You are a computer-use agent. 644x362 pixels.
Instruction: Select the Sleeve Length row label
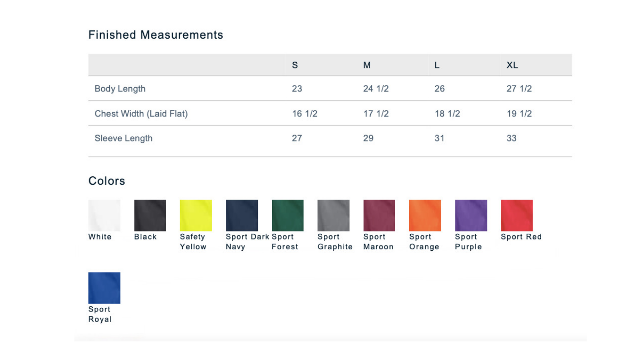[x=124, y=138]
